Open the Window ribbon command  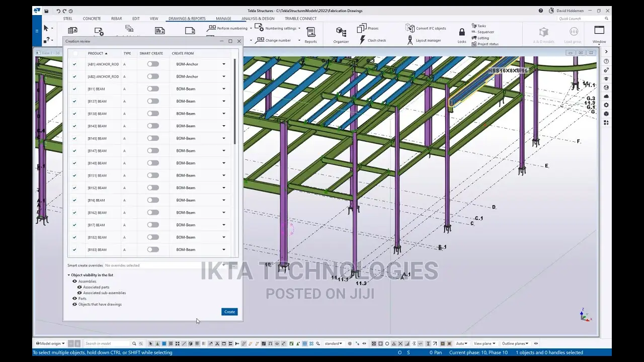(599, 35)
